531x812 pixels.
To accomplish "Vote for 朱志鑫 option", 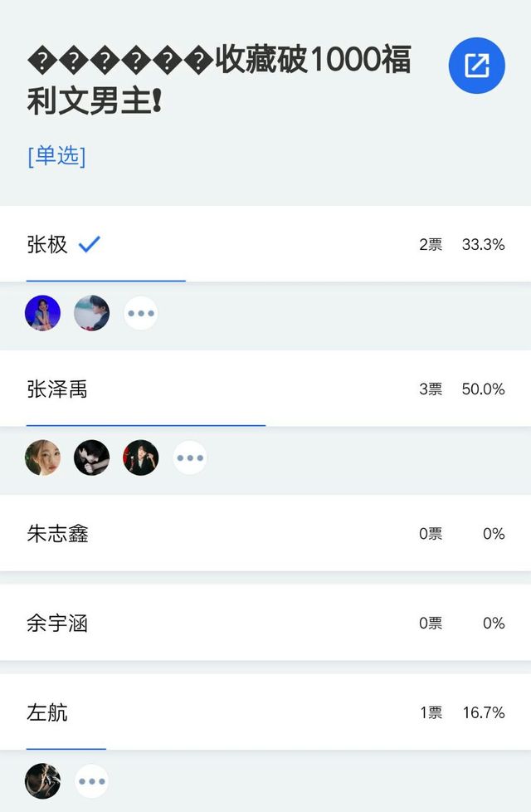I will (57, 534).
